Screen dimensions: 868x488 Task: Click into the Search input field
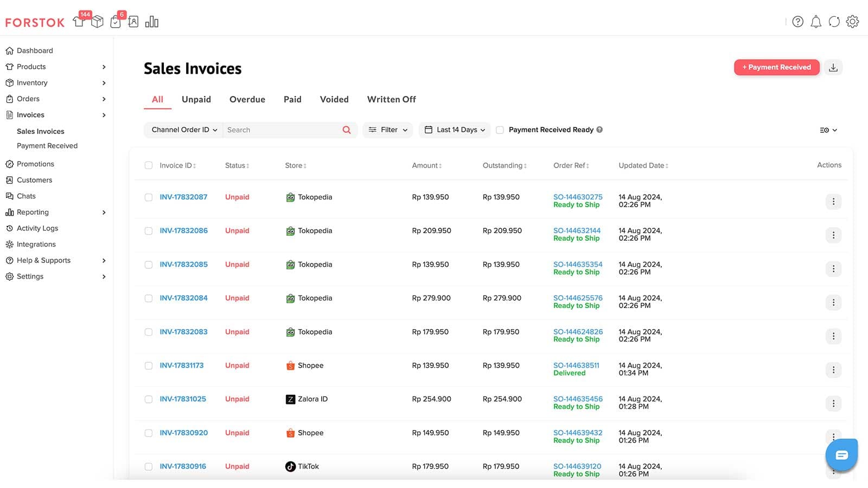[282, 130]
